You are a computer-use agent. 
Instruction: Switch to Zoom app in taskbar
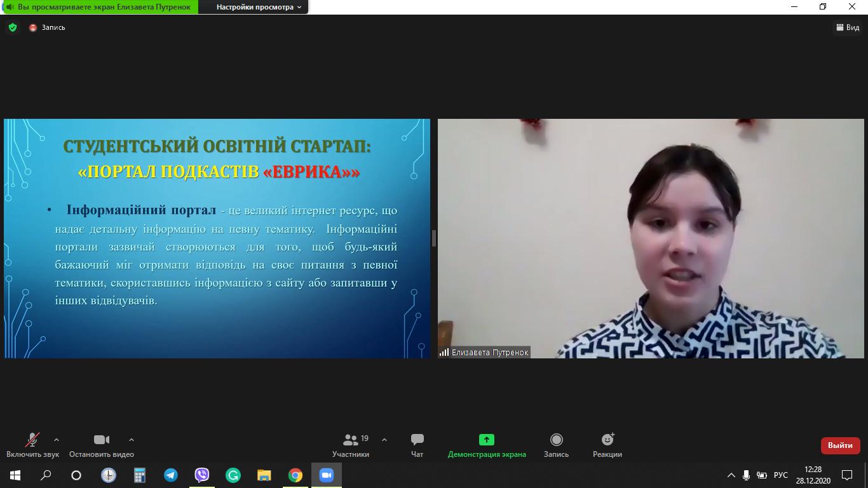tap(327, 475)
